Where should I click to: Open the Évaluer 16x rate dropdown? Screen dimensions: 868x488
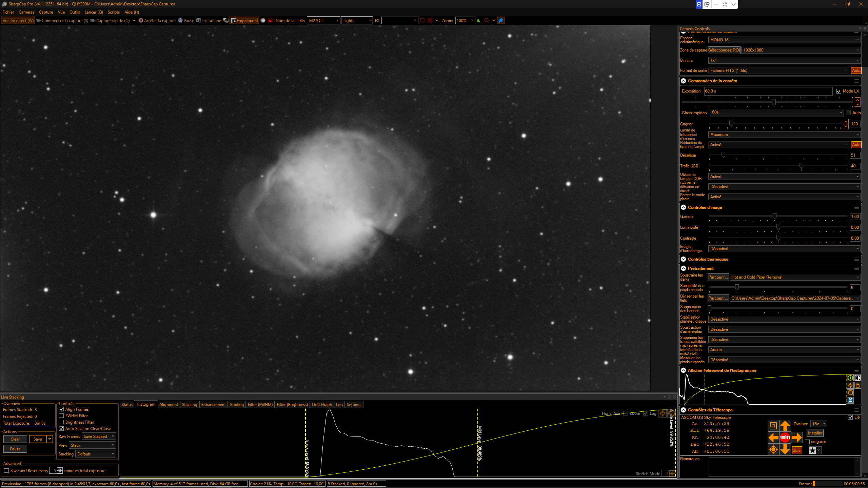point(818,424)
